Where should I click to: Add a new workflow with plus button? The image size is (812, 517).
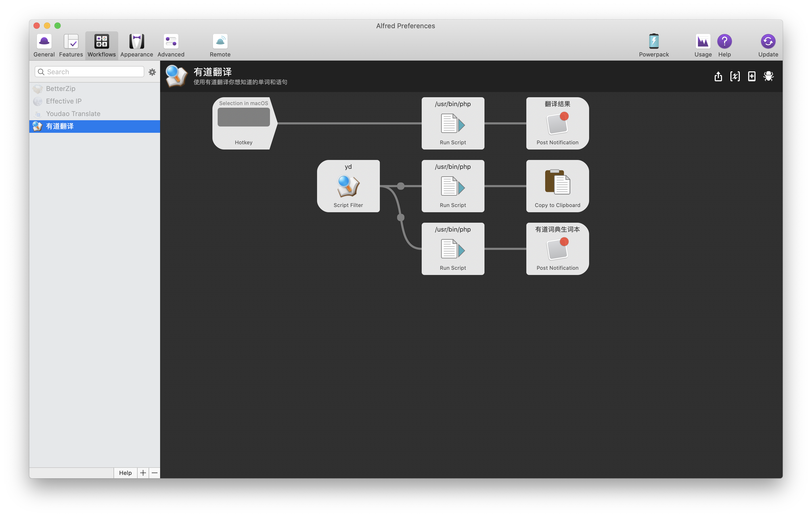tap(143, 473)
